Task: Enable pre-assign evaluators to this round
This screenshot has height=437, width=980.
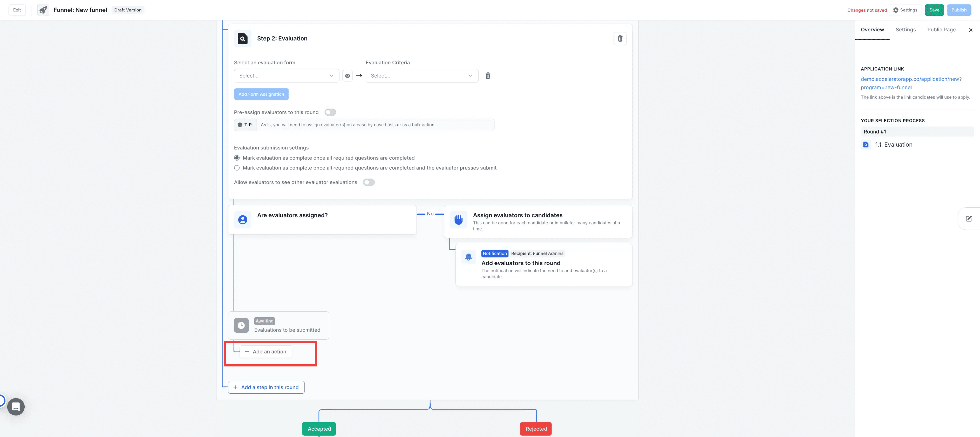Action: 330,112
